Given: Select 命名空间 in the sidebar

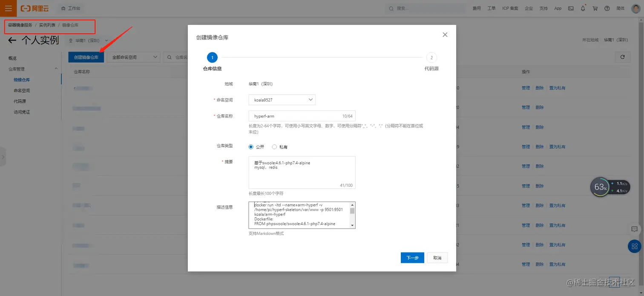Looking at the screenshot, I should pos(22,90).
